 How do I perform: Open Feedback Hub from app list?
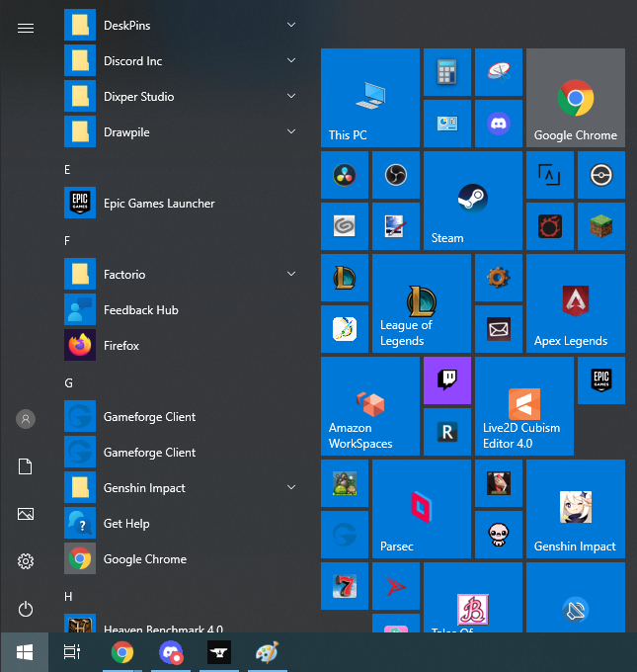point(182,310)
